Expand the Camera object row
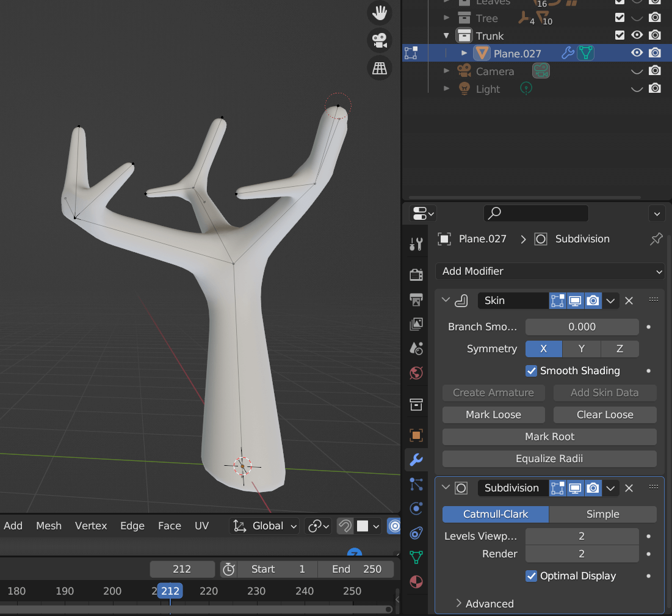Image resolution: width=672 pixels, height=616 pixels. click(x=446, y=71)
